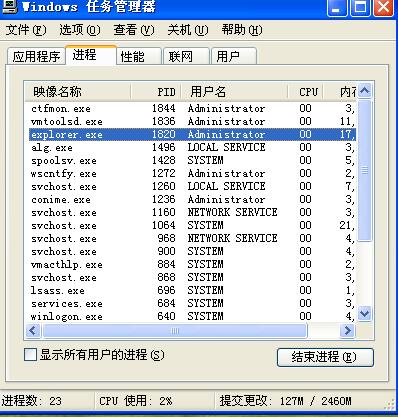Maximize the Task Manager window
This screenshot has height=417, width=398.
pyautogui.click(x=360, y=7)
